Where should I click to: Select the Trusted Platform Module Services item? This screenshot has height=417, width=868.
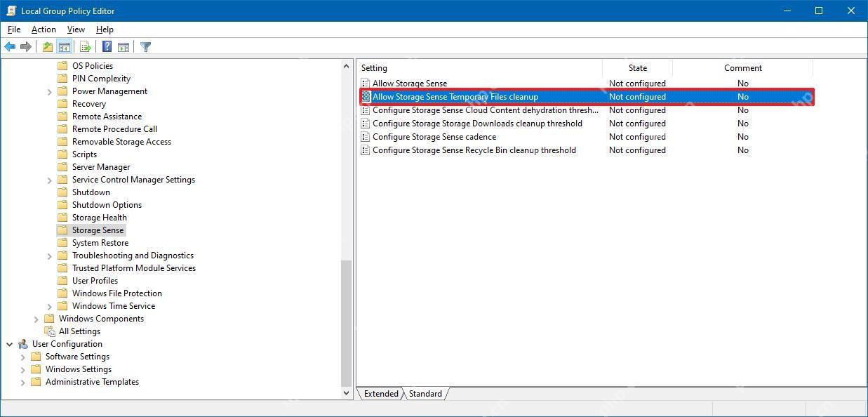tap(133, 268)
